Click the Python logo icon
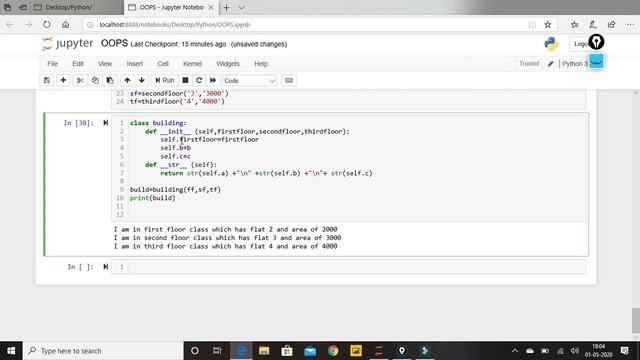 551,44
